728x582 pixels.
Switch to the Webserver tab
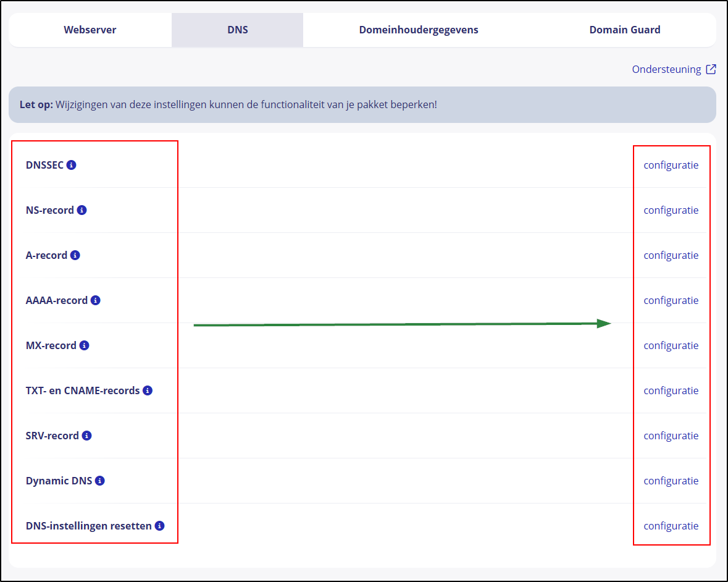(90, 30)
